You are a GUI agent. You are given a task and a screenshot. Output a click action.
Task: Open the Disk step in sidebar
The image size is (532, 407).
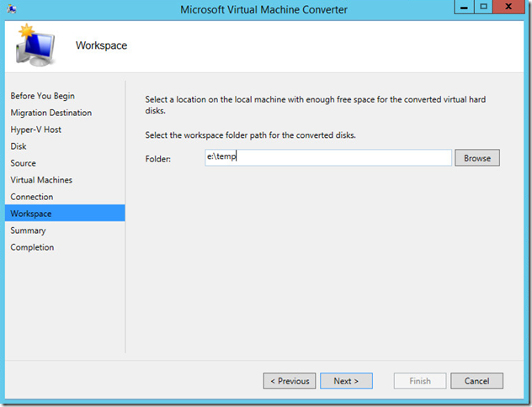19,146
